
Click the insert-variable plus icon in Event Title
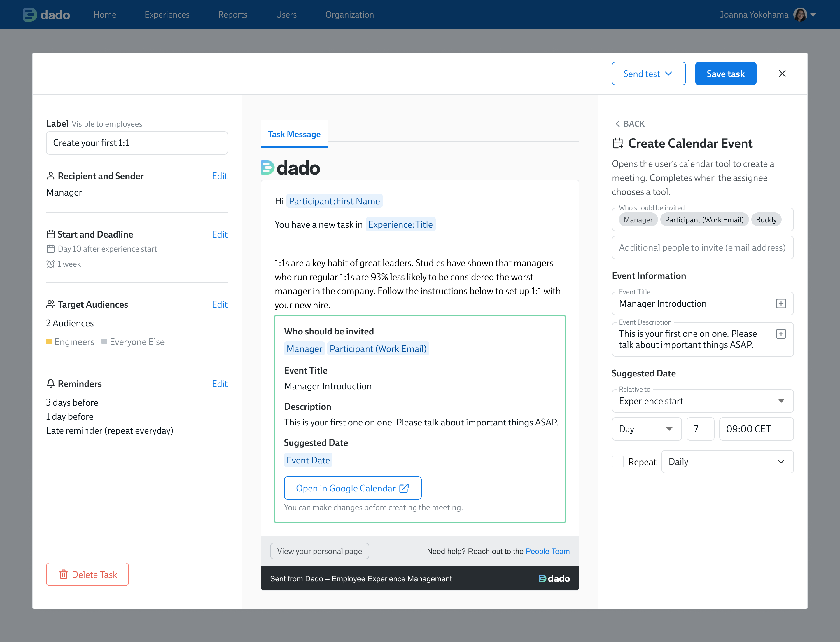click(781, 303)
